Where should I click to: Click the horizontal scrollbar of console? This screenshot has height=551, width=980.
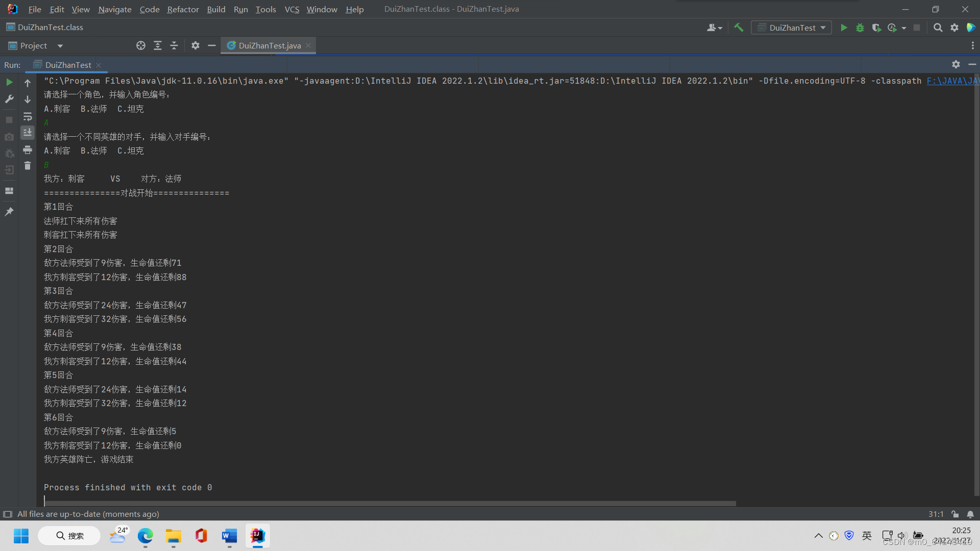(390, 503)
